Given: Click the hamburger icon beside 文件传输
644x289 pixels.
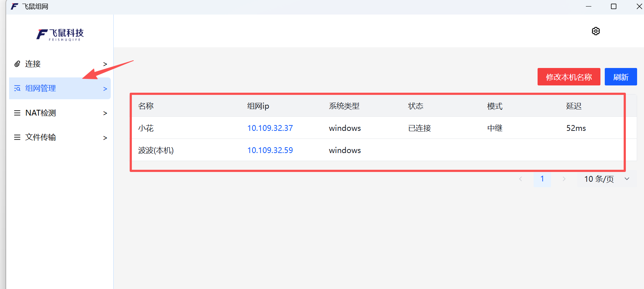Looking at the screenshot, I should click(17, 137).
